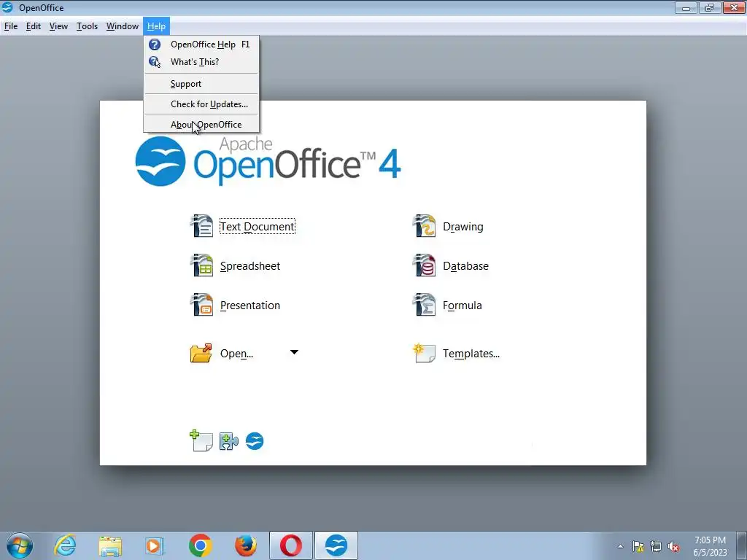The height and width of the screenshot is (560, 747).
Task: Open the View menu
Action: [x=58, y=26]
